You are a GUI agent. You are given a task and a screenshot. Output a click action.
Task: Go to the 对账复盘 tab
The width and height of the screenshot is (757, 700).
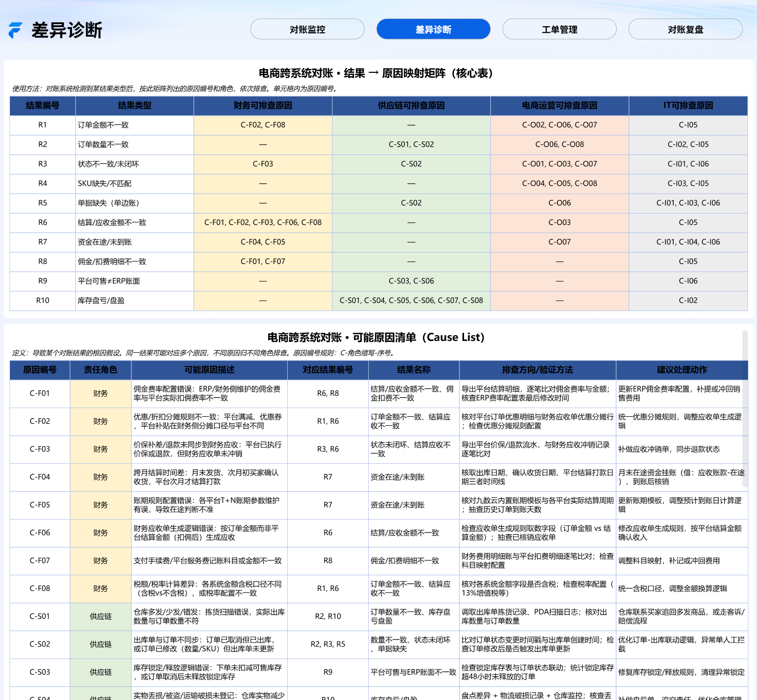686,29
